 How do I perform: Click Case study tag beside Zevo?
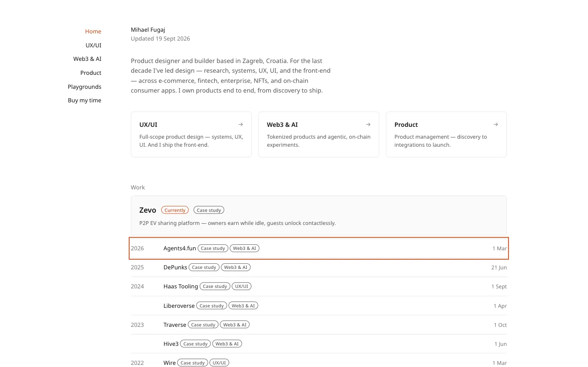pos(209,210)
